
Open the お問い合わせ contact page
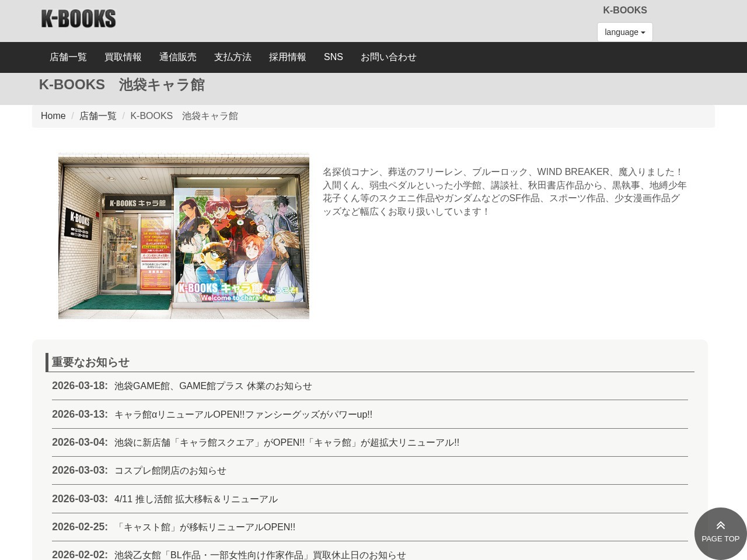coord(388,57)
